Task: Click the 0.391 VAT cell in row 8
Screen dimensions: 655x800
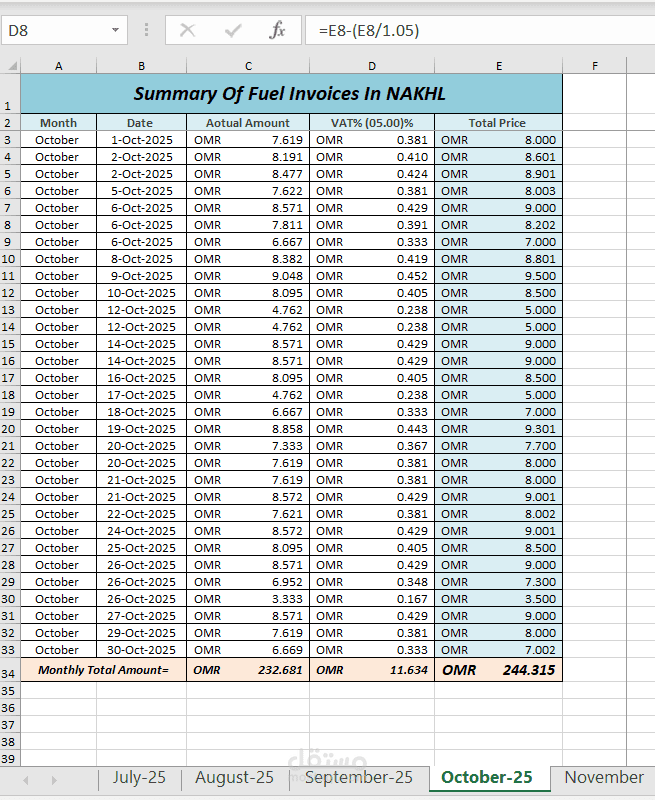Action: tap(372, 225)
